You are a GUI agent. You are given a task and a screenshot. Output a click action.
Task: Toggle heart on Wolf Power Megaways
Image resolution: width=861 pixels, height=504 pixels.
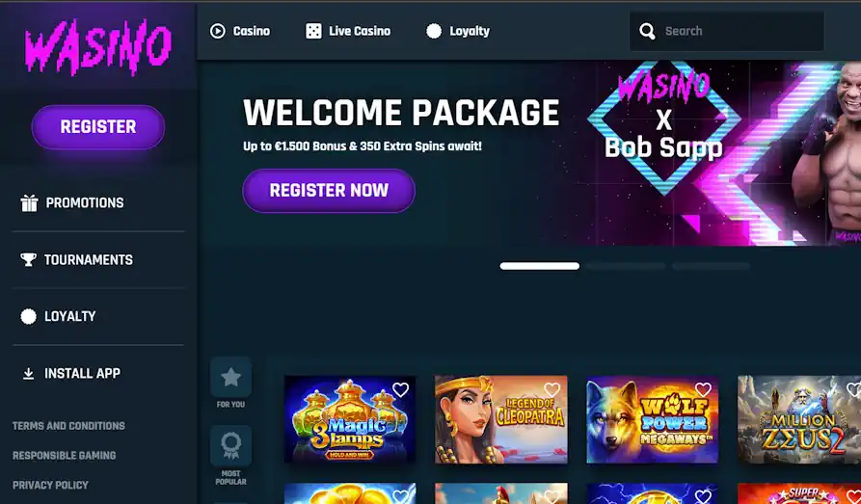coord(703,389)
